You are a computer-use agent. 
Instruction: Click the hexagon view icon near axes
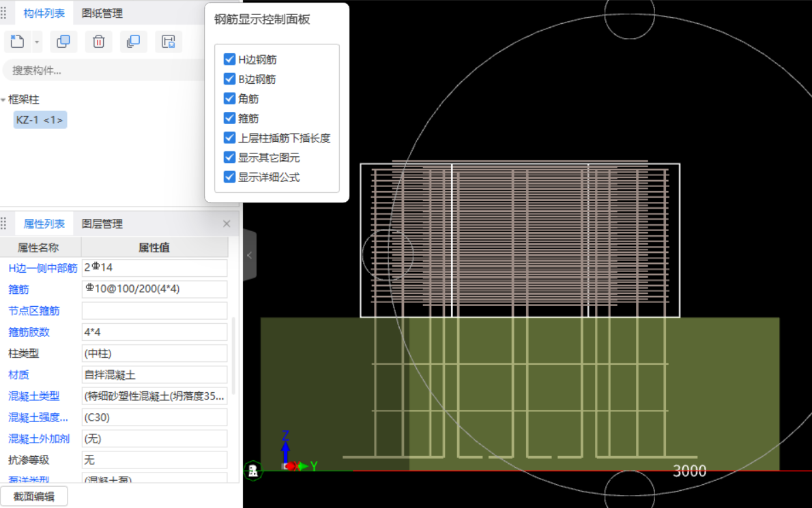(253, 470)
